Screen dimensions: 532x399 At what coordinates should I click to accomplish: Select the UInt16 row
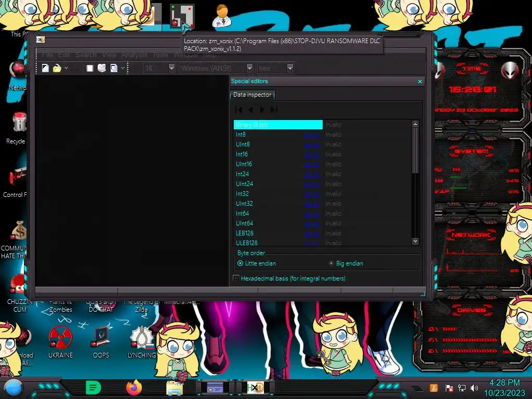tap(322, 164)
